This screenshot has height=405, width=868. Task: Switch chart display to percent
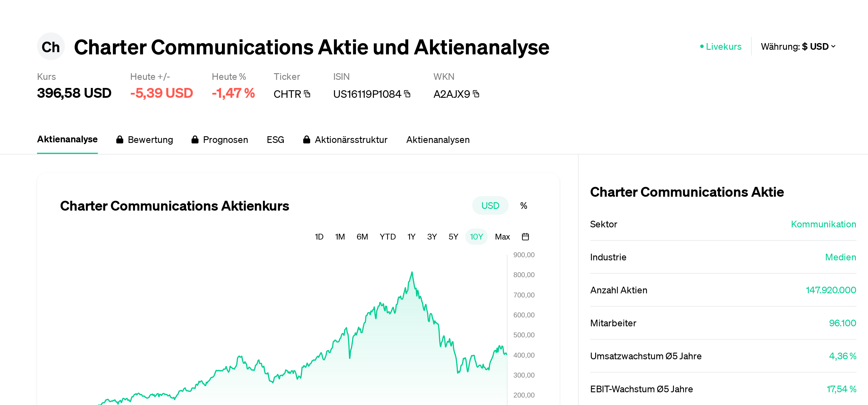coord(523,205)
